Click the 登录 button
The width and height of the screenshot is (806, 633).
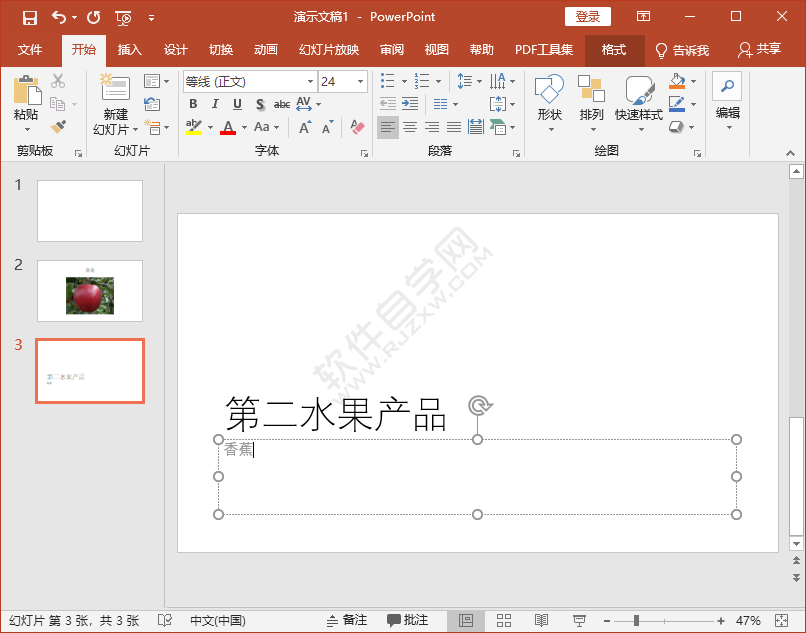click(x=587, y=17)
